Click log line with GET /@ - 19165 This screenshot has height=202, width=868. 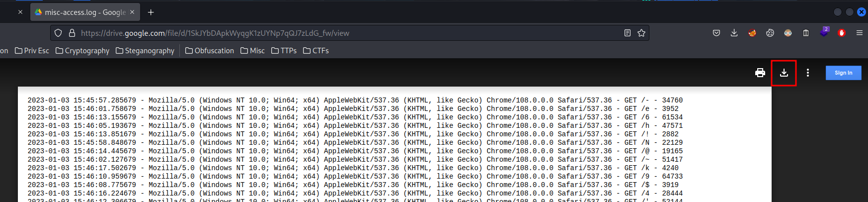[355, 151]
